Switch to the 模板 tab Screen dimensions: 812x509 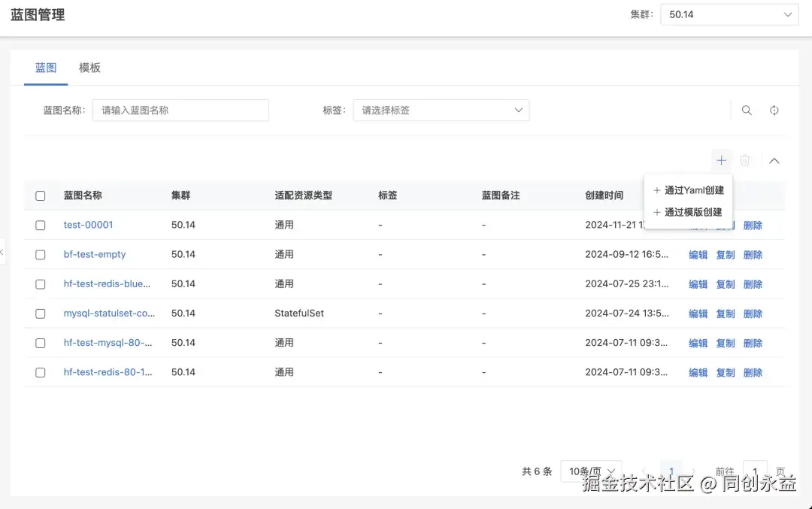[x=89, y=68]
